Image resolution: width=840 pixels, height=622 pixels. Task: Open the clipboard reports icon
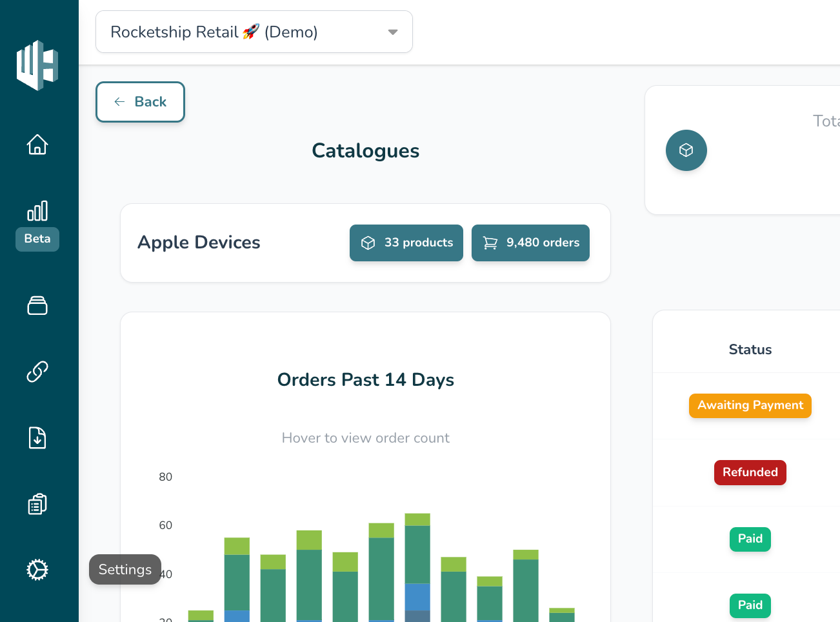pyautogui.click(x=37, y=504)
